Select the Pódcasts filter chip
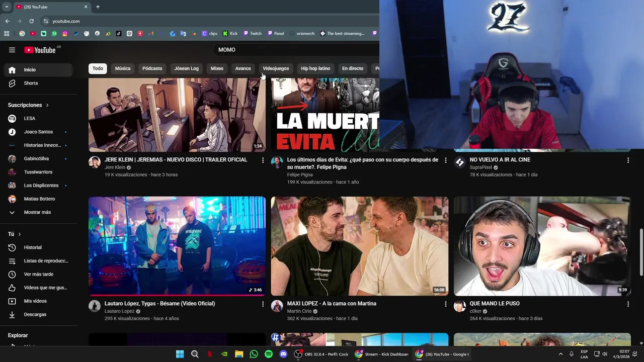This screenshot has width=644, height=362. (x=152, y=68)
